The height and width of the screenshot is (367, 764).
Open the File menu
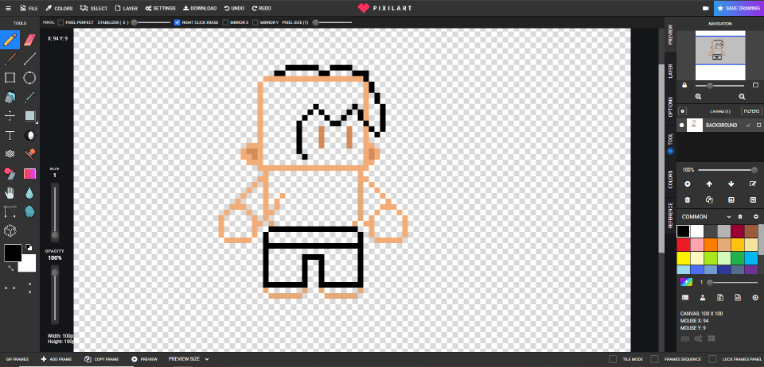tap(29, 8)
